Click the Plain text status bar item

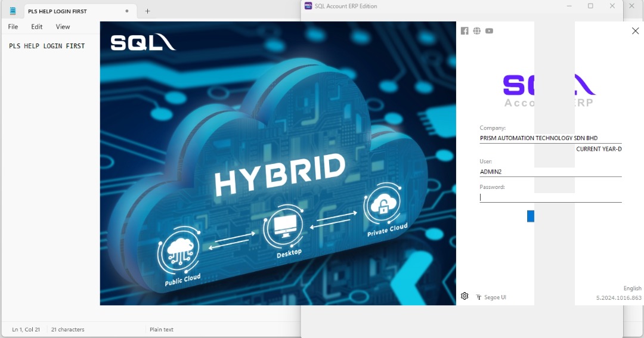pyautogui.click(x=162, y=330)
